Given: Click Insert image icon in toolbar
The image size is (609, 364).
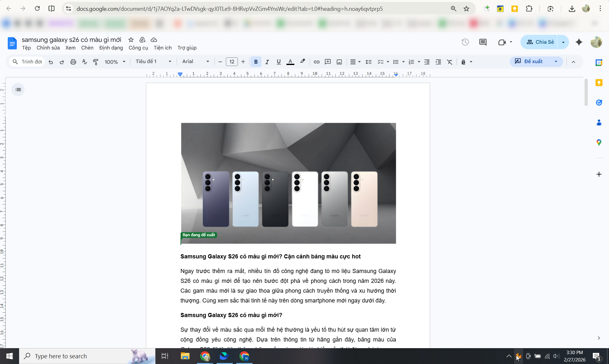Looking at the screenshot, I should (339, 62).
